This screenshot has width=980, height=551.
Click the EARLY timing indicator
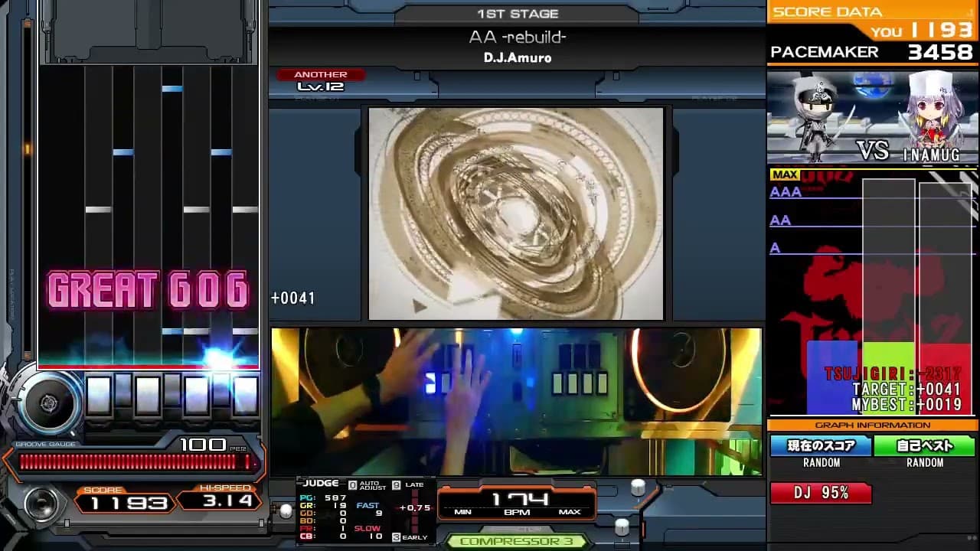pos(410,537)
